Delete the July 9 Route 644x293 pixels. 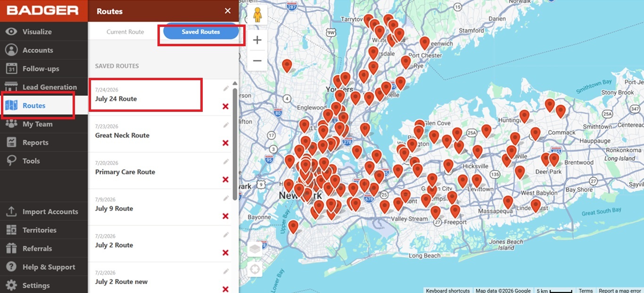tap(225, 216)
